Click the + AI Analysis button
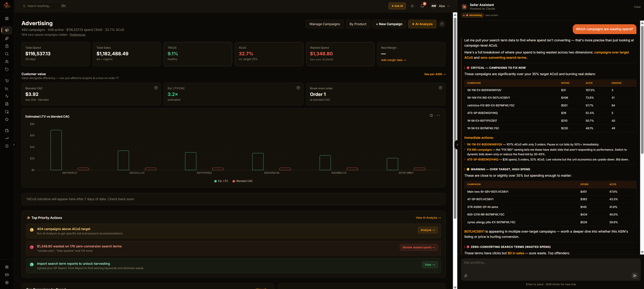 click(422, 24)
